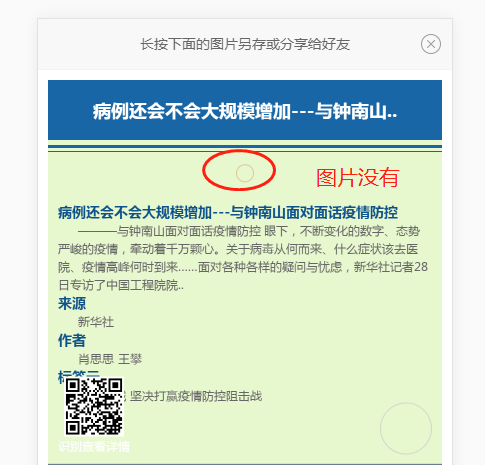The height and width of the screenshot is (465, 485).
Task: Click 新华社记者28 in the summary text
Action: tap(391, 267)
